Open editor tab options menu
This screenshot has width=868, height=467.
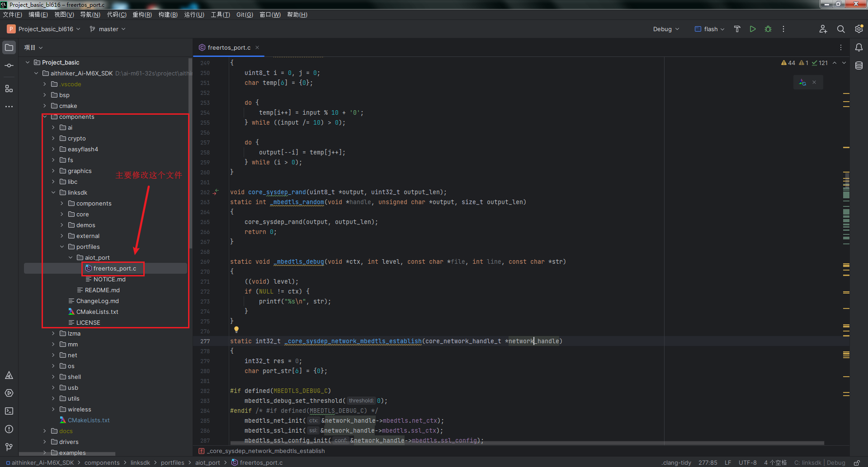841,47
